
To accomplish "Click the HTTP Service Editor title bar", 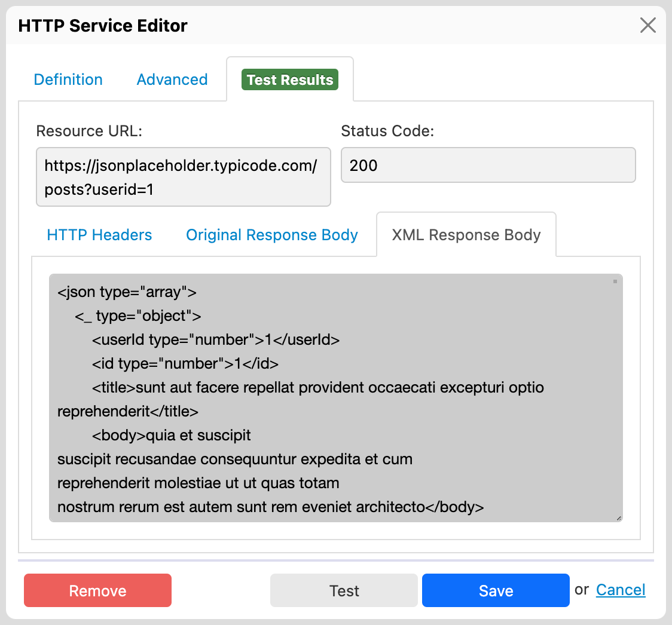I will [102, 25].
